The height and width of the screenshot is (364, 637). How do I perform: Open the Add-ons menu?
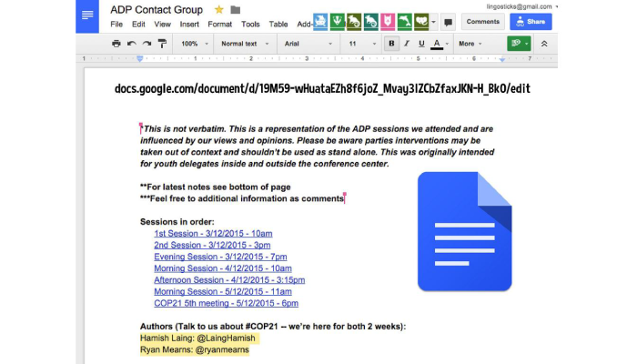click(x=304, y=24)
